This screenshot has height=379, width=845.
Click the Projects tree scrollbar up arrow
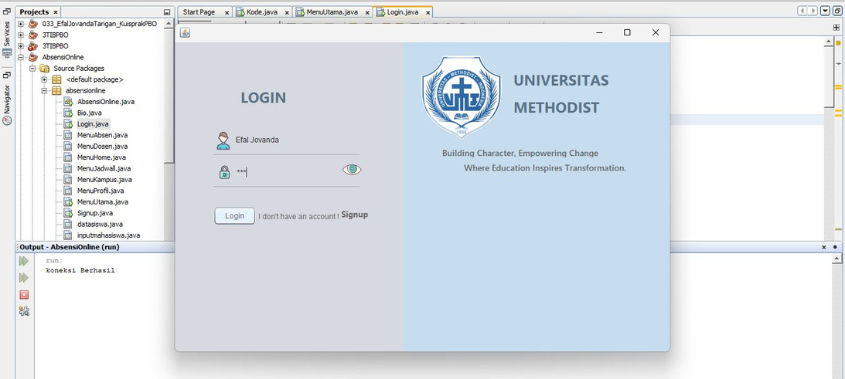coord(169,24)
